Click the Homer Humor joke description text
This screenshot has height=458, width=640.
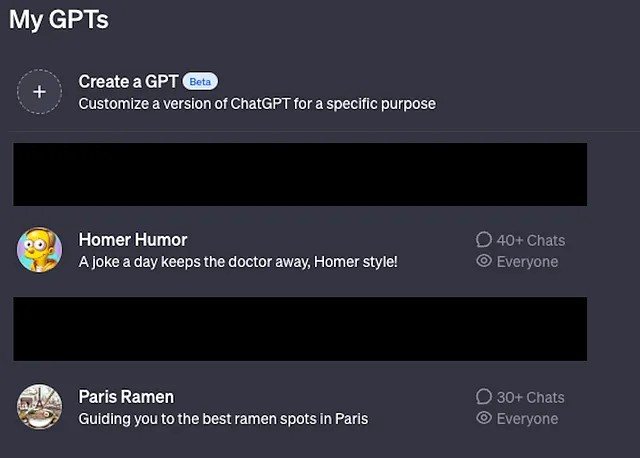(x=238, y=262)
